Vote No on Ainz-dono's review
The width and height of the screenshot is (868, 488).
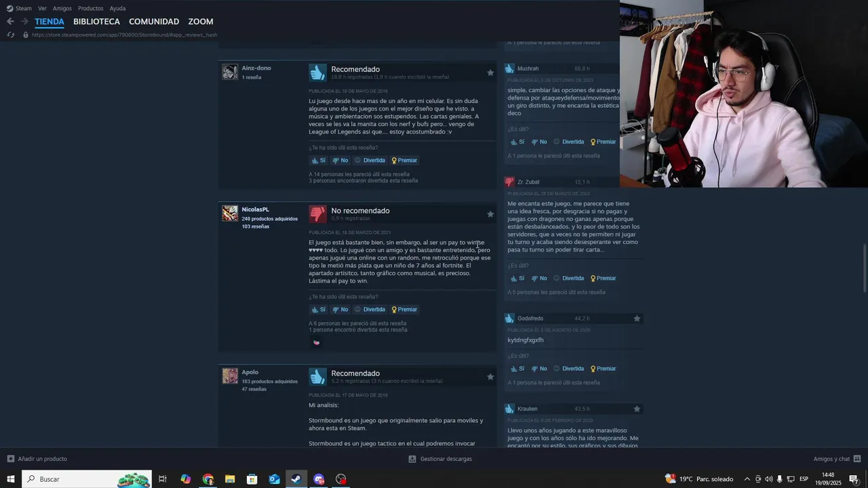tap(340, 161)
